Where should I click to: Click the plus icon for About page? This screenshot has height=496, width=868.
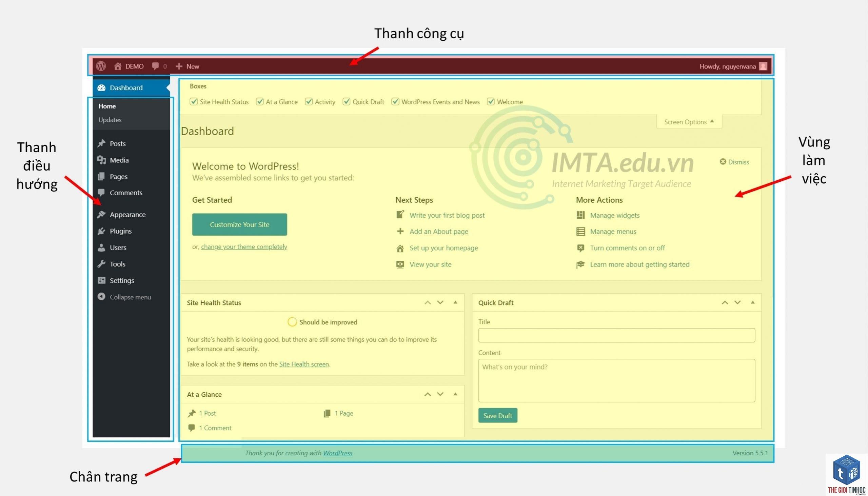(400, 231)
